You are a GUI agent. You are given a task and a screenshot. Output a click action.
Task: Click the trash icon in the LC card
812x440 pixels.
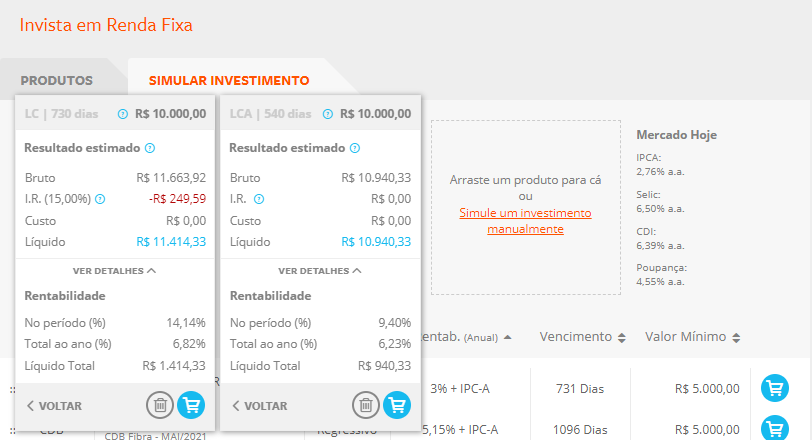tap(159, 405)
